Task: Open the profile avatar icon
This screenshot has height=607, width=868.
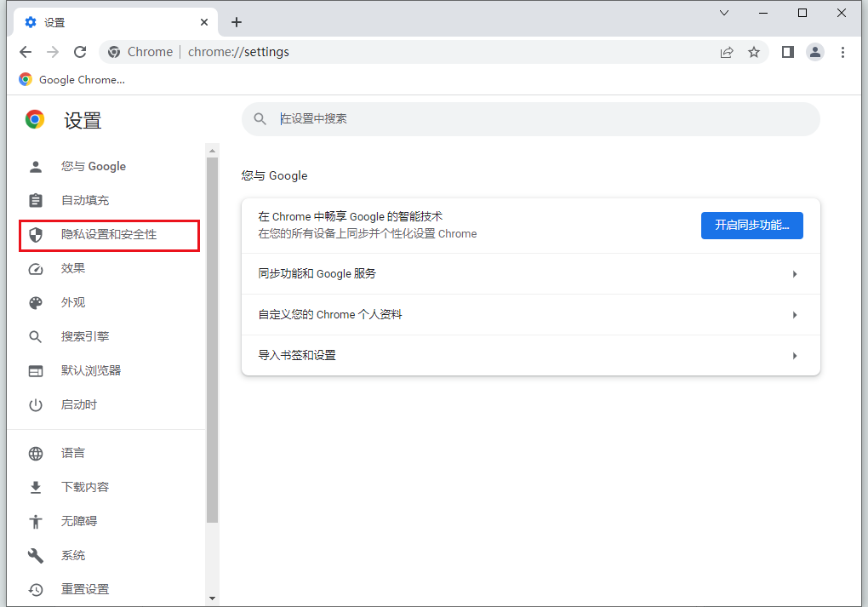Action: pos(815,52)
